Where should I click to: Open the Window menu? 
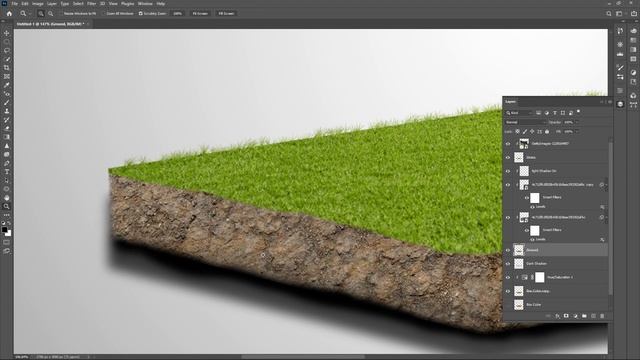click(145, 4)
